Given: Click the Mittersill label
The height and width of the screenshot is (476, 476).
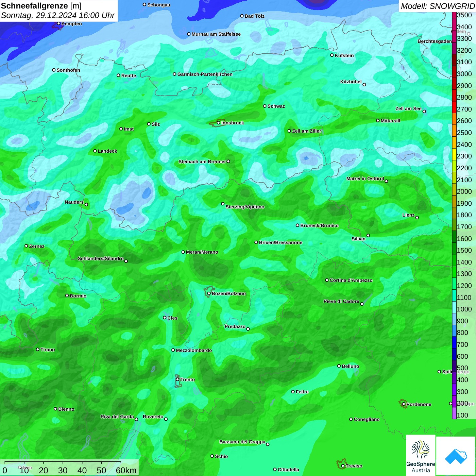Looking at the screenshot, I should 390,121.
